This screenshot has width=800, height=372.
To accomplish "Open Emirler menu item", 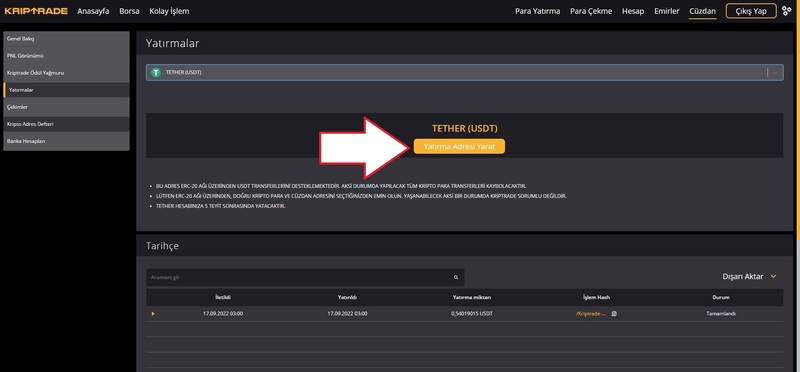I will point(667,11).
